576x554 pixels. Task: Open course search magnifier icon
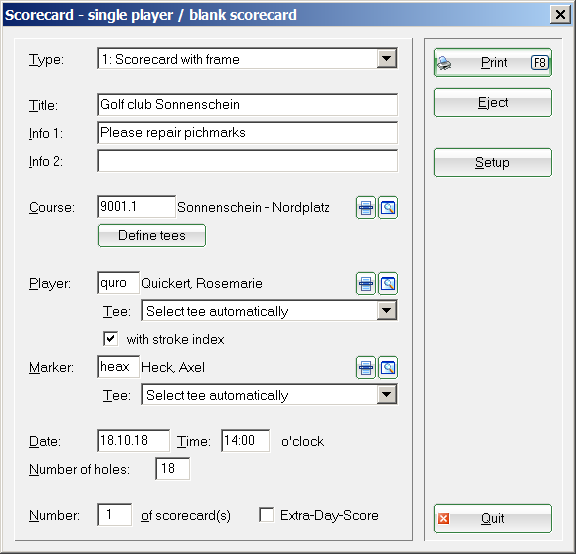(x=388, y=208)
